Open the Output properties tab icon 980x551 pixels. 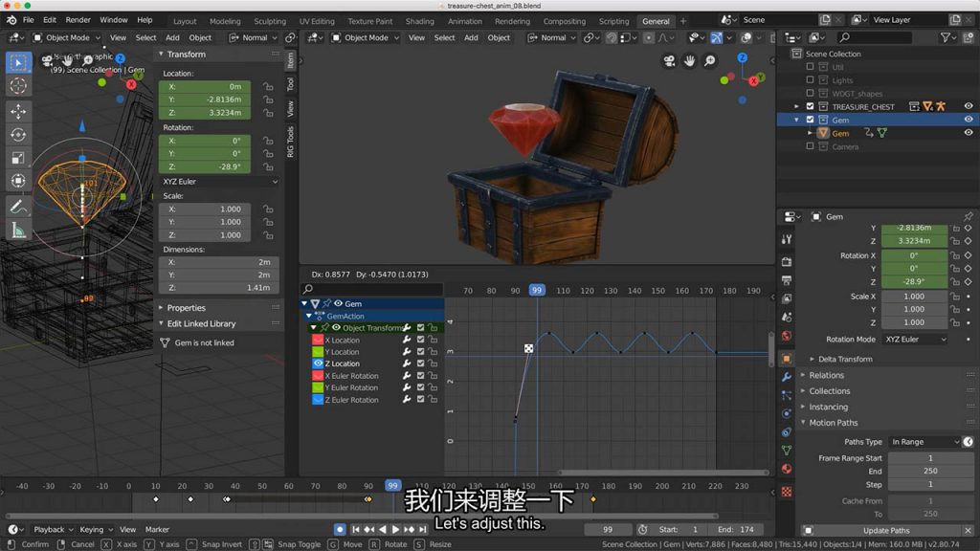(x=787, y=280)
